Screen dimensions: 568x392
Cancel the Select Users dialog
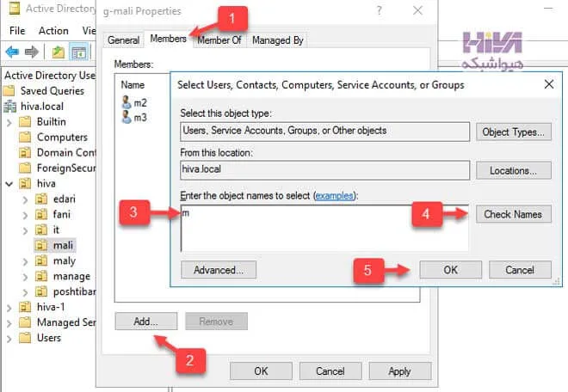point(520,270)
